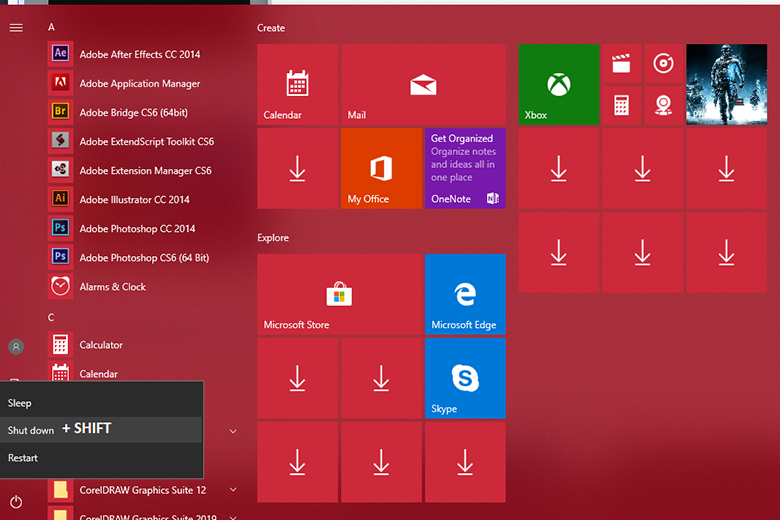Open Adobe After Effects CC 2014

coord(139,54)
